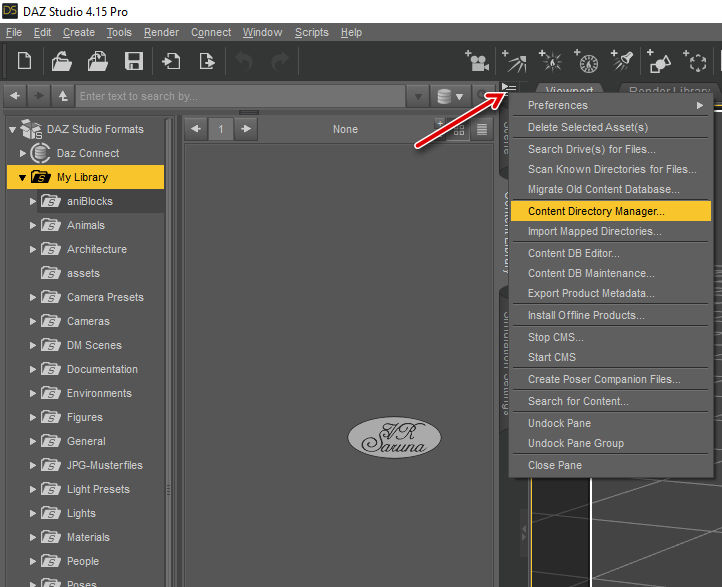
Task: Expand the Camera Presets folder
Action: (x=33, y=297)
